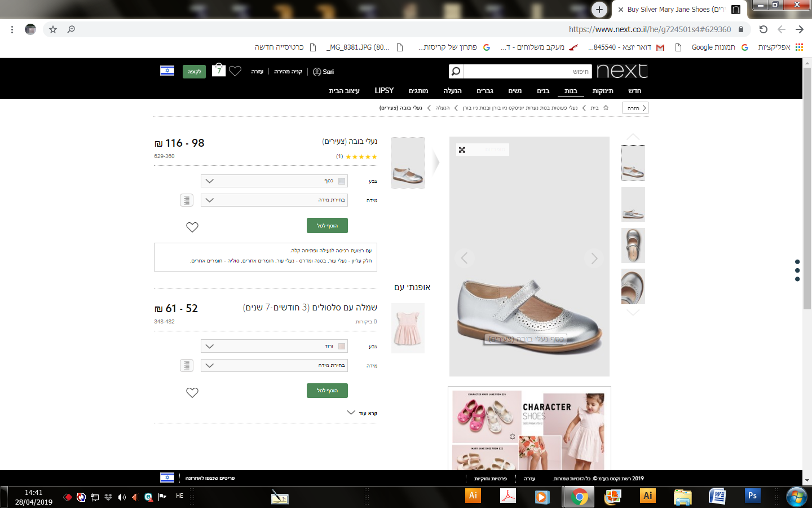Open the 'בנות' navigation menu

[x=571, y=91]
